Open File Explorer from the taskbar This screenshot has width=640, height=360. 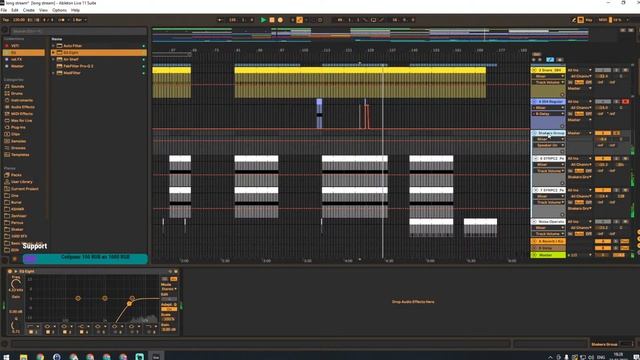pos(23,357)
